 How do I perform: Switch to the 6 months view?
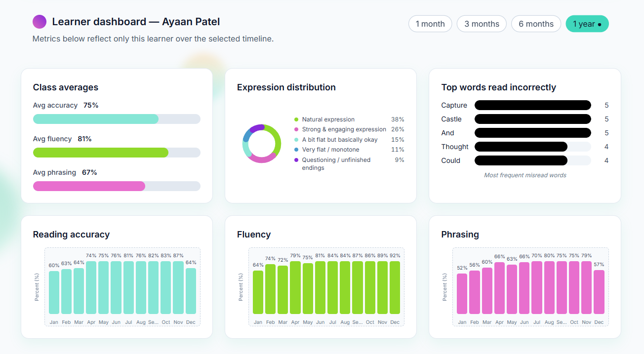pyautogui.click(x=536, y=23)
